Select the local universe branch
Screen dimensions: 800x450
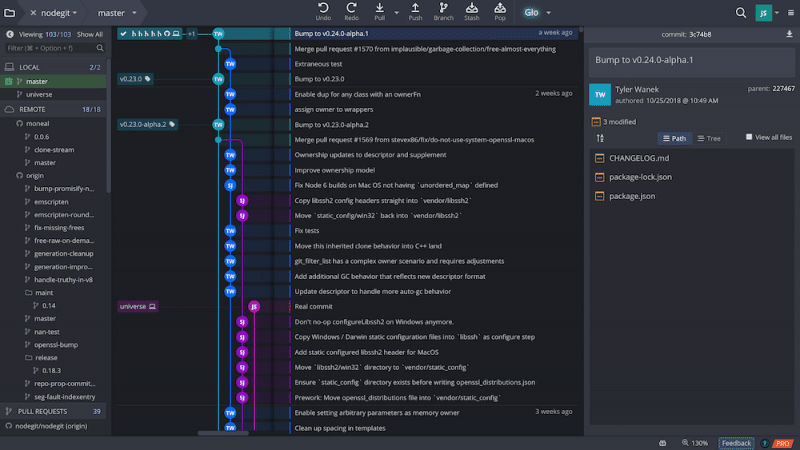[53, 94]
